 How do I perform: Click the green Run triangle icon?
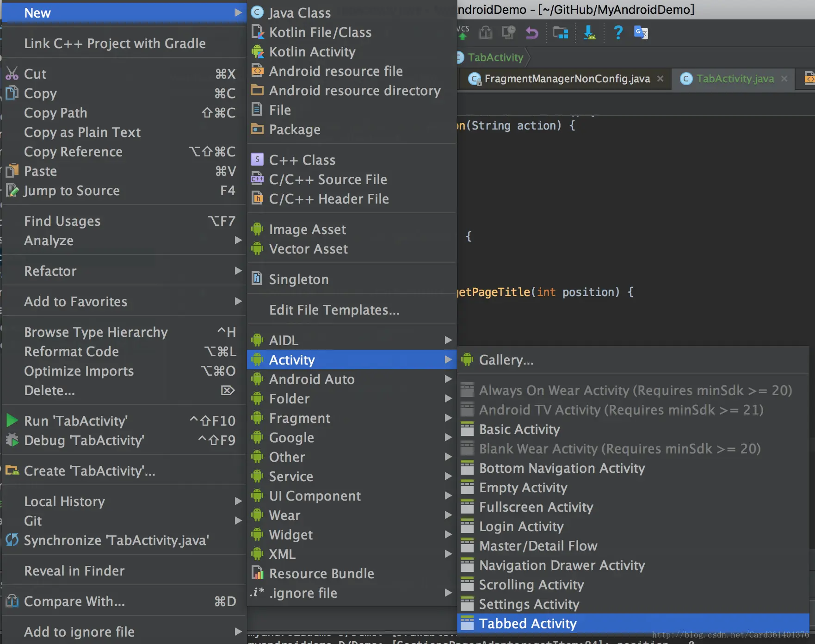coord(12,421)
